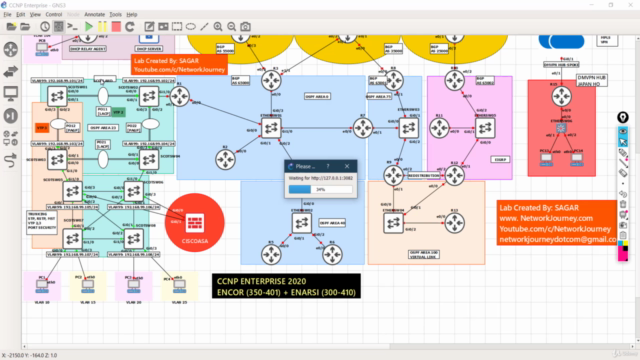This screenshot has width=640, height=360.
Task: Click the Insert a picture icon
Action: (163, 27)
